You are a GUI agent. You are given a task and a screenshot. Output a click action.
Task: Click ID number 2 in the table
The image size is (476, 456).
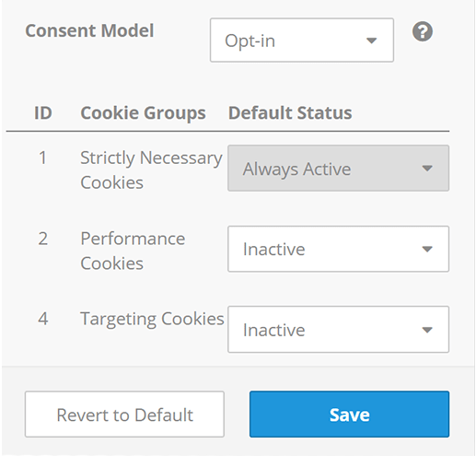(x=43, y=239)
